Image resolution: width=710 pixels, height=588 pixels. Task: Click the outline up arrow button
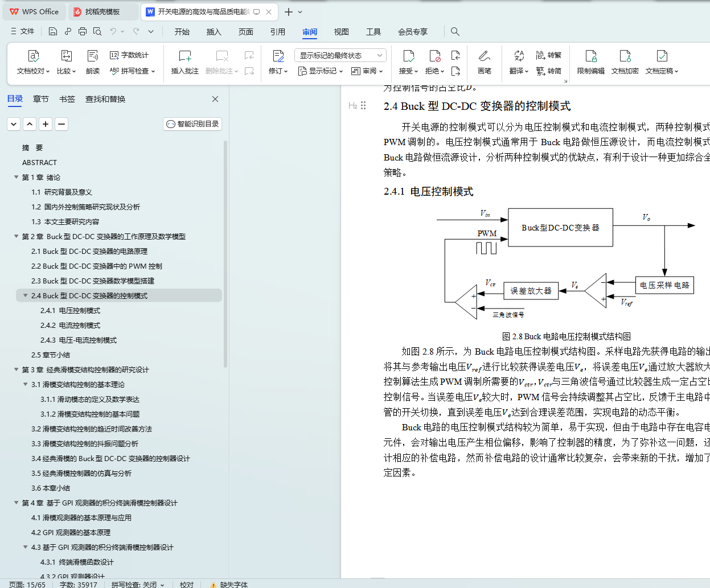(30, 124)
